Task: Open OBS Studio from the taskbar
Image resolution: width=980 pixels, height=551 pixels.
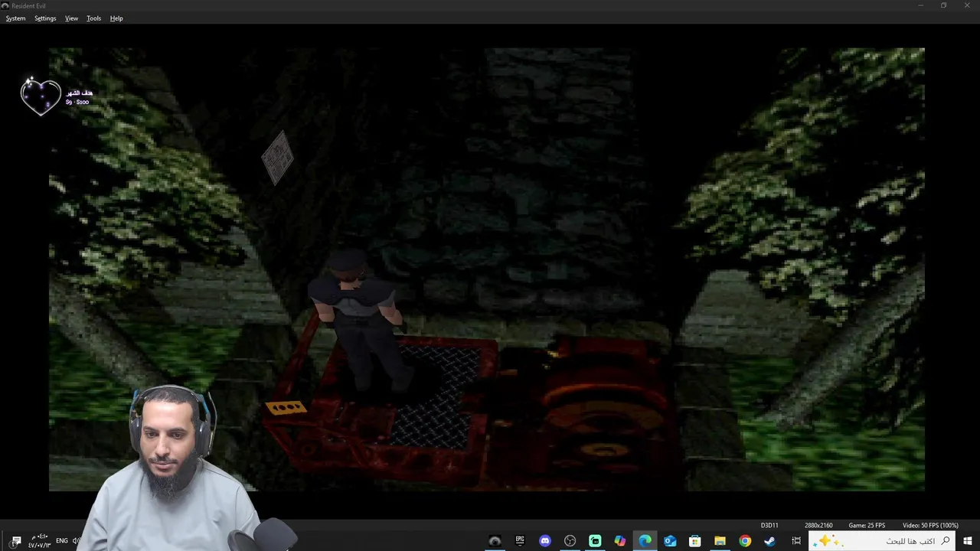Action: (570, 541)
